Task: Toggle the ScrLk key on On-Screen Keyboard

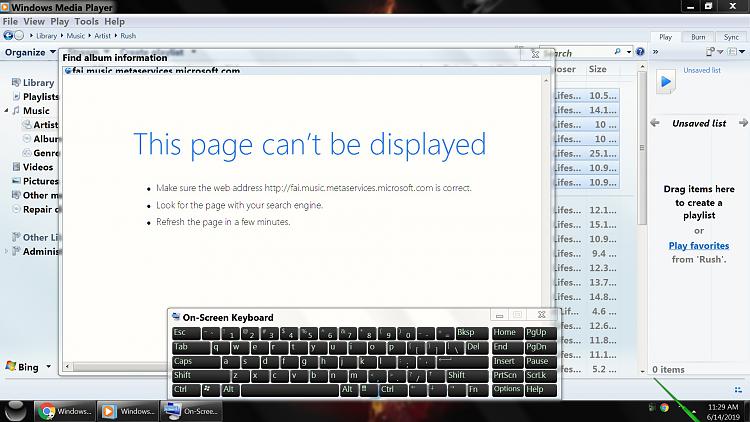Action: point(541,376)
